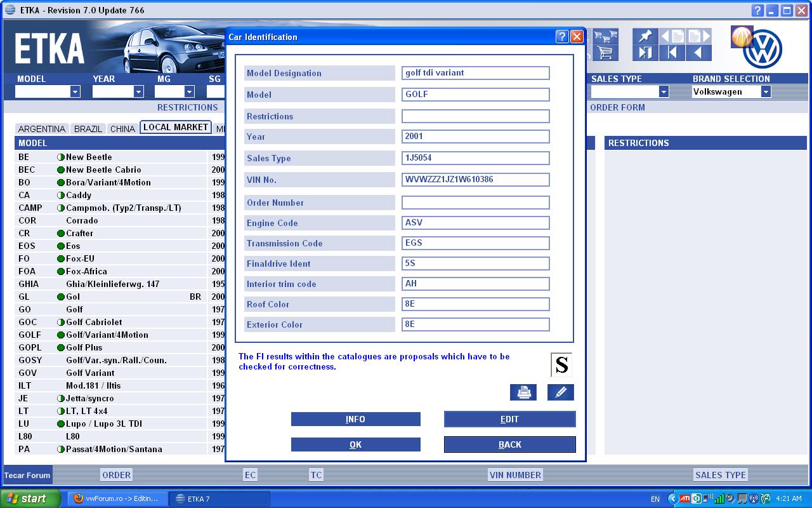
Task: Open the BRAND SELECTION Volkswagen dropdown
Action: [766, 92]
